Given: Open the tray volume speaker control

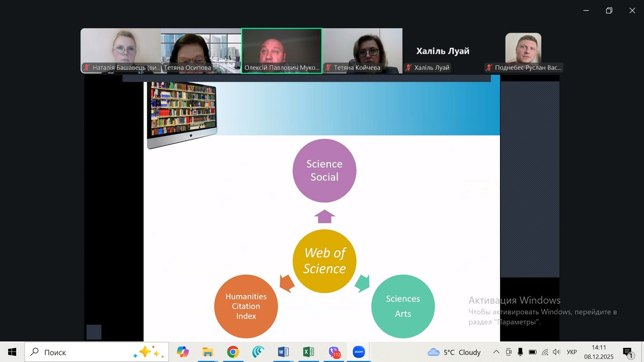Looking at the screenshot, I should pyautogui.click(x=556, y=352).
